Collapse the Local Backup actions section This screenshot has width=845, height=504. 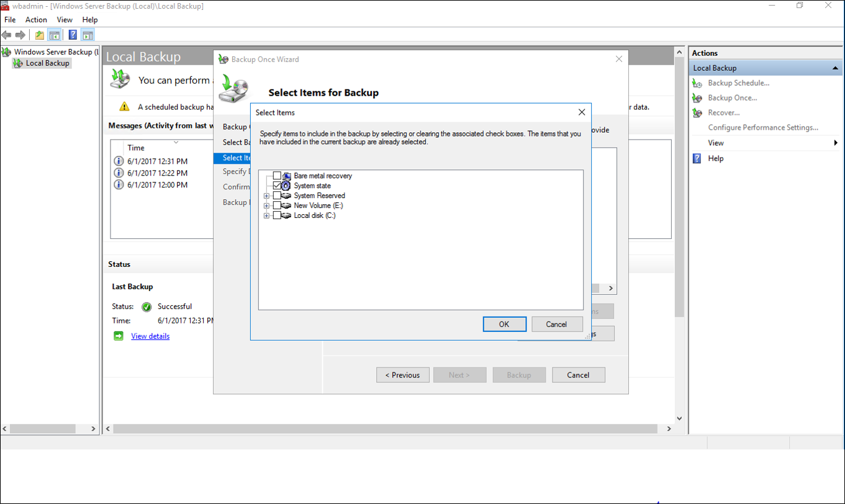(836, 68)
